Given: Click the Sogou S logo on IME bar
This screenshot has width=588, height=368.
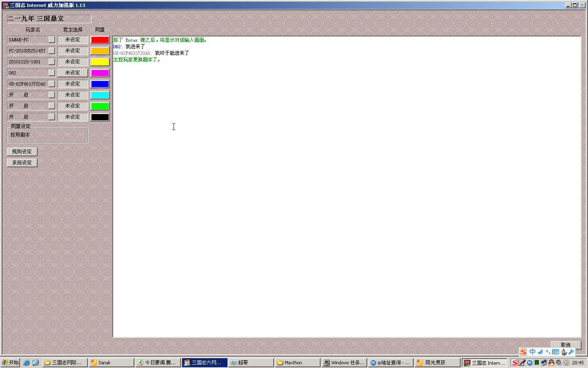Looking at the screenshot, I should (x=523, y=352).
